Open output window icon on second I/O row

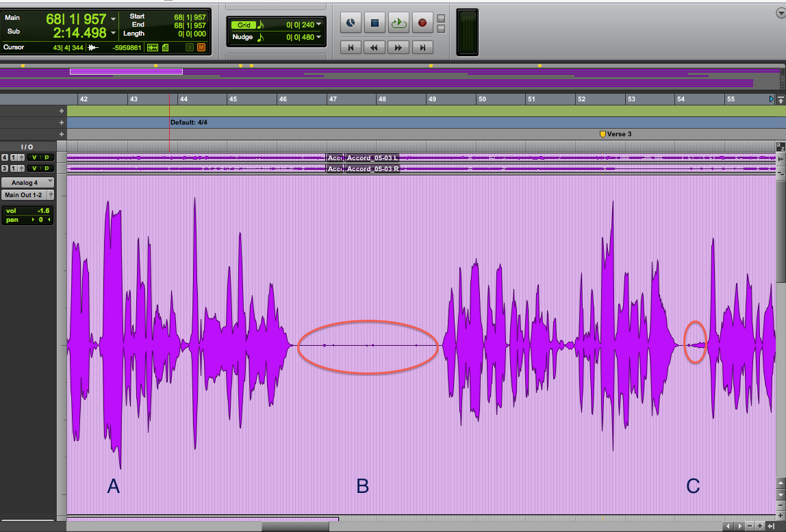coord(21,168)
